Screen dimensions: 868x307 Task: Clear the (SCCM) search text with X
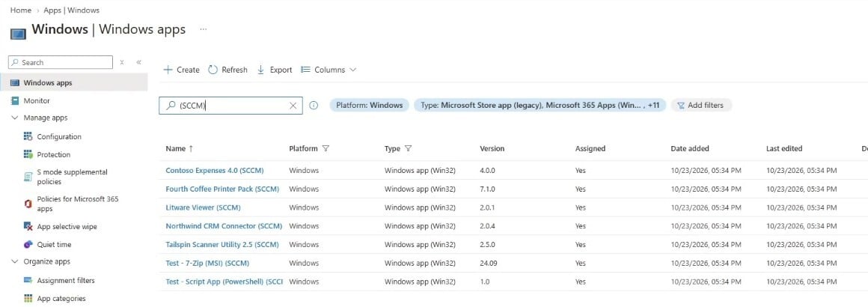click(x=293, y=106)
